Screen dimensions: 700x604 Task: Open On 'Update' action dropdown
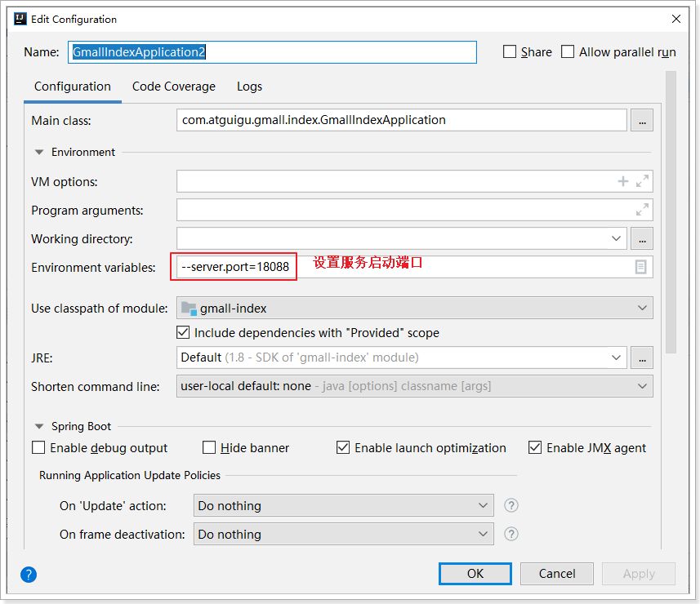click(344, 505)
